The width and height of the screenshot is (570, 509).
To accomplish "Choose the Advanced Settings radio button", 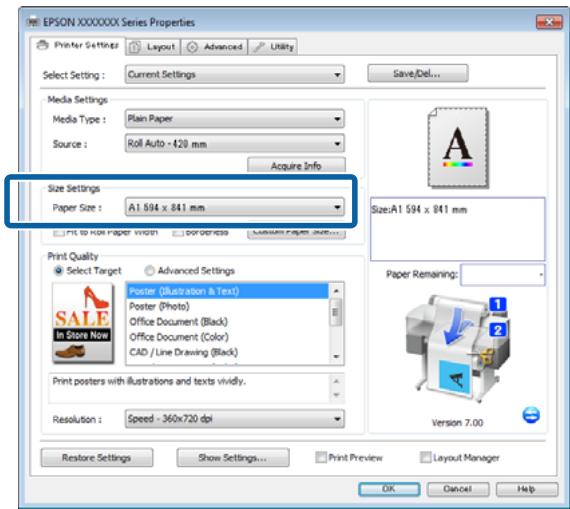I will [x=149, y=271].
